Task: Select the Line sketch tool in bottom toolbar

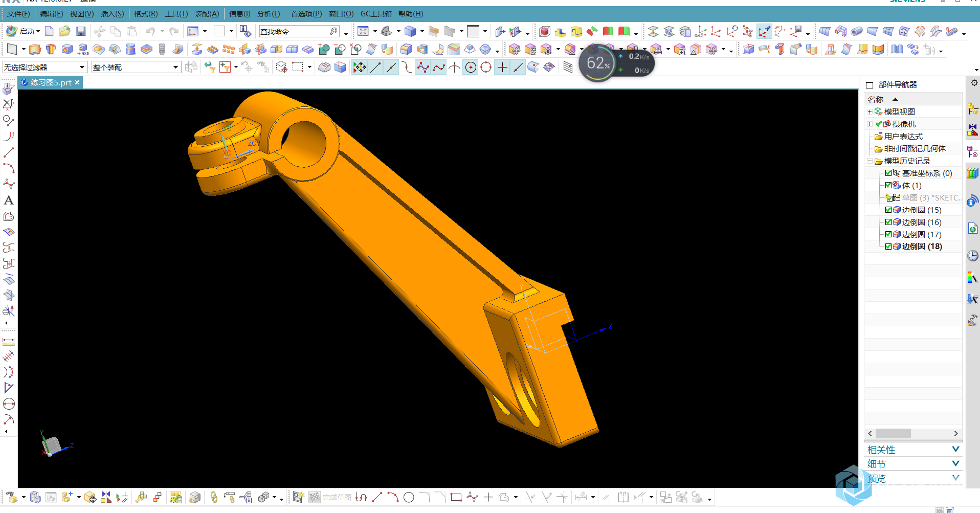Action: pos(377,497)
